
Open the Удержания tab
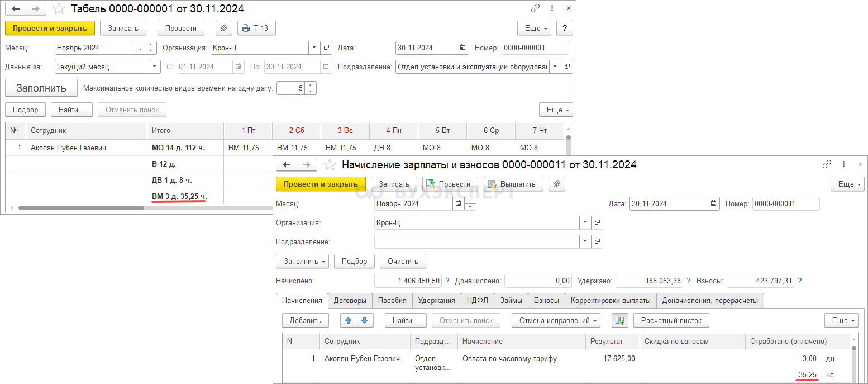[436, 301]
